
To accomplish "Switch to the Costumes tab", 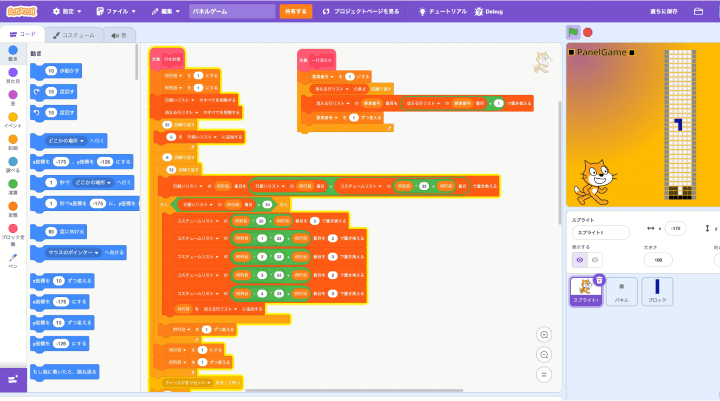I will (x=73, y=35).
